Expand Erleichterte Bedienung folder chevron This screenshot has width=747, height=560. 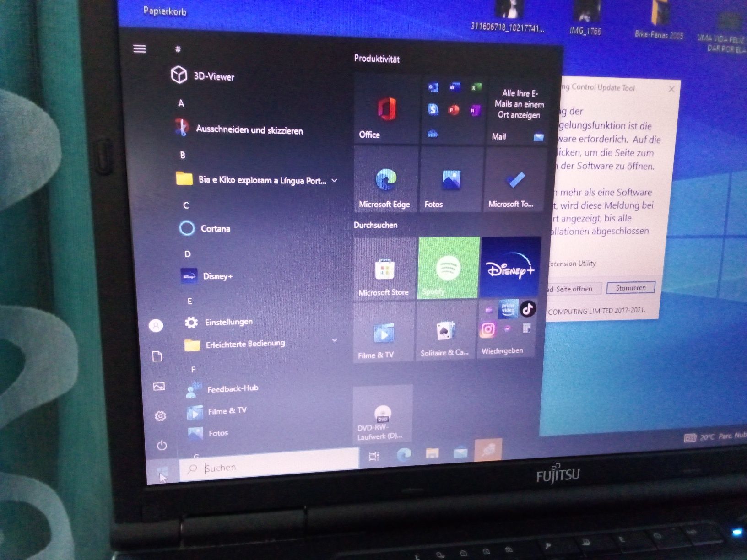click(x=335, y=340)
